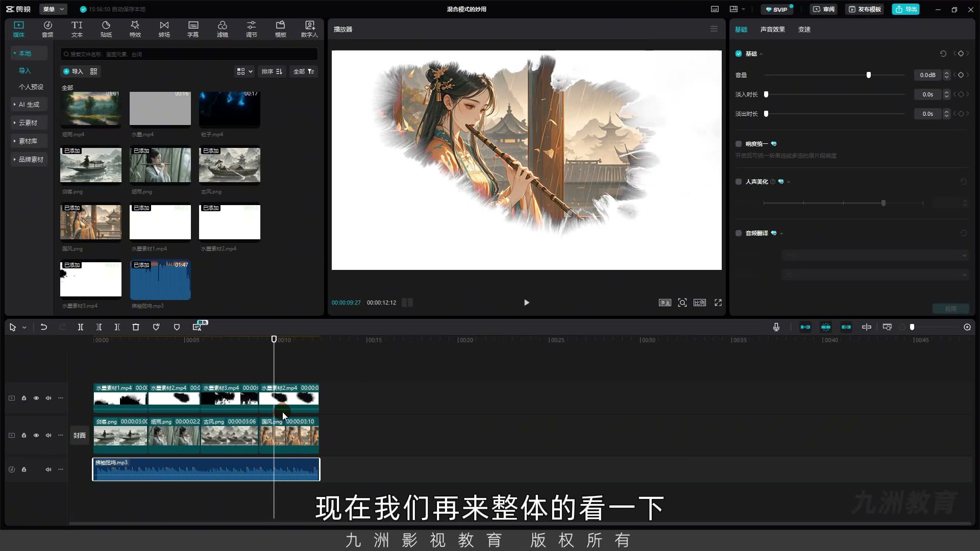Click the grid view icon beside 导入

pos(93,71)
